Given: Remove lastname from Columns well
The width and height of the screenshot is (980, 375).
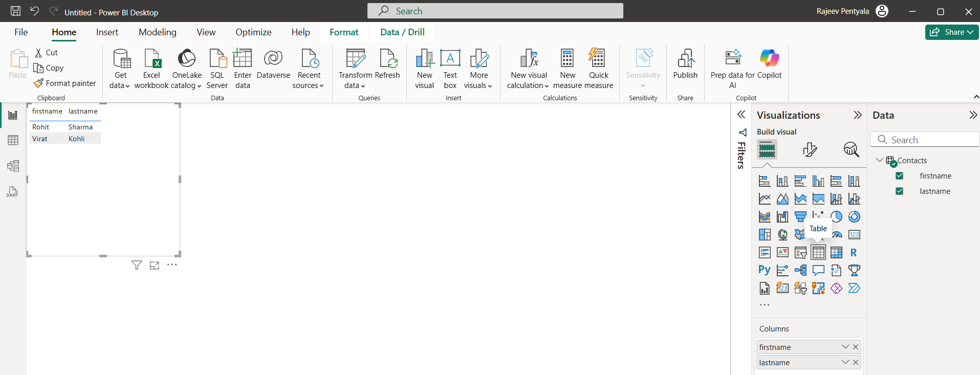Looking at the screenshot, I should 856,362.
